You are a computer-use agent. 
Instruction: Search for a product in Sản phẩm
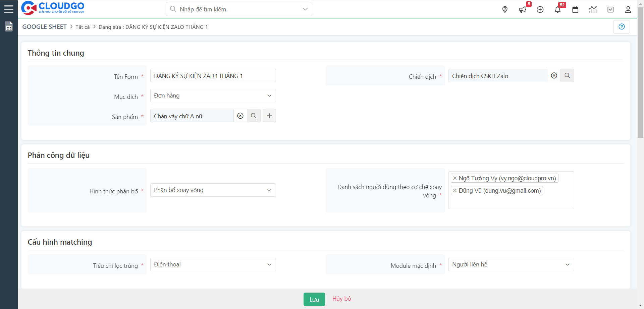click(x=254, y=116)
